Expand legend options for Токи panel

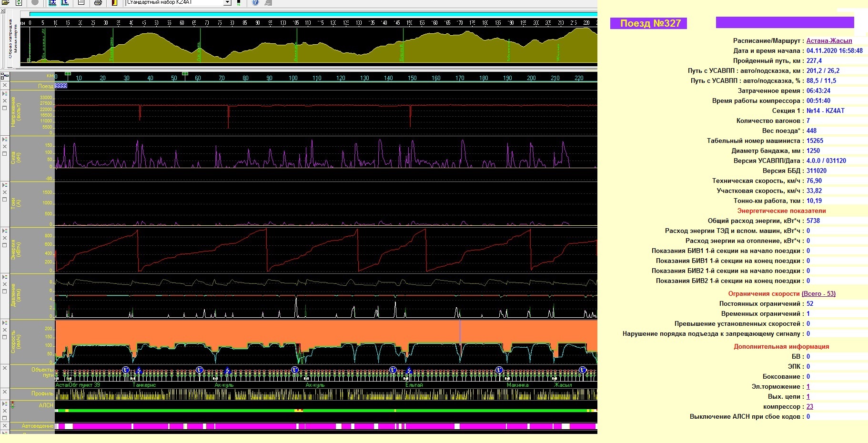tap(5, 185)
